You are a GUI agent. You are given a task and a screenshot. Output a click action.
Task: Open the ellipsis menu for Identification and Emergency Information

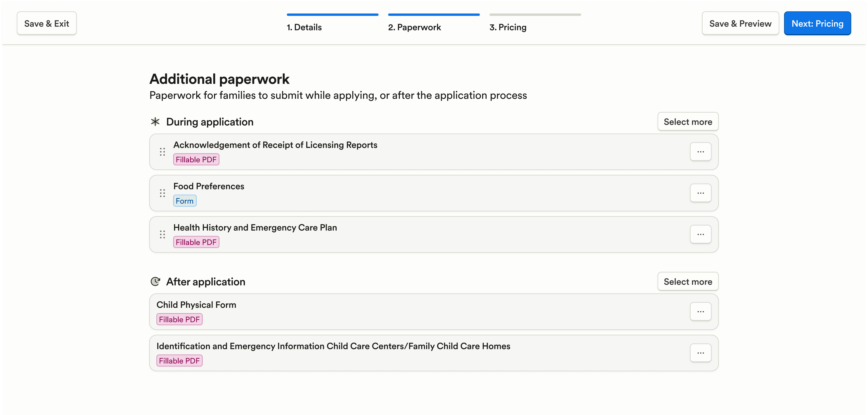coord(701,353)
